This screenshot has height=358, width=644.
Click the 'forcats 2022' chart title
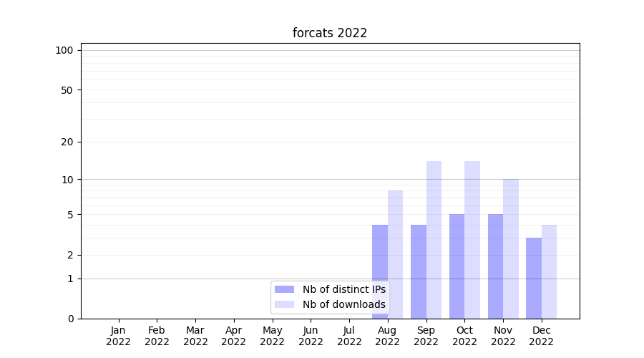pos(330,33)
